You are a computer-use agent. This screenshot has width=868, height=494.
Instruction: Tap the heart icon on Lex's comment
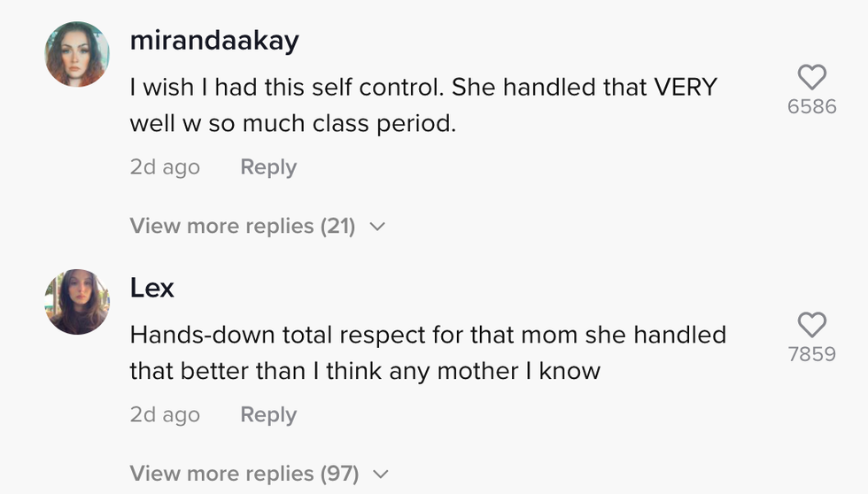pyautogui.click(x=811, y=325)
